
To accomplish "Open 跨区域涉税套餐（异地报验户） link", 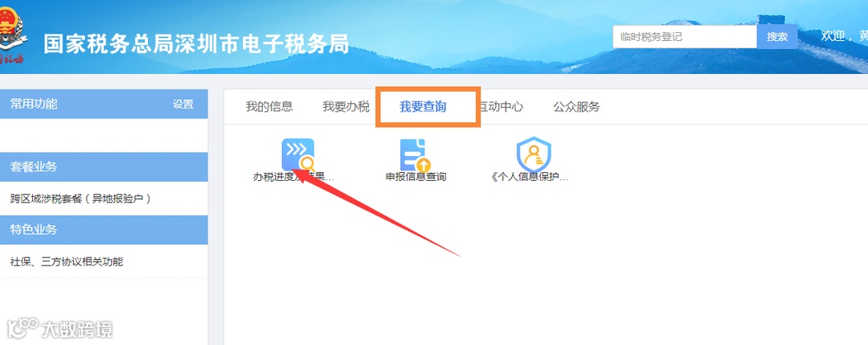I will point(81,199).
